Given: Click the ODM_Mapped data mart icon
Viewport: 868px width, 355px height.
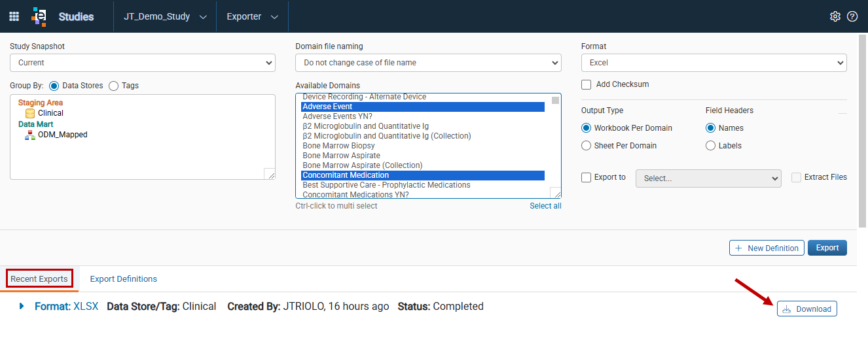Looking at the screenshot, I should 30,135.
